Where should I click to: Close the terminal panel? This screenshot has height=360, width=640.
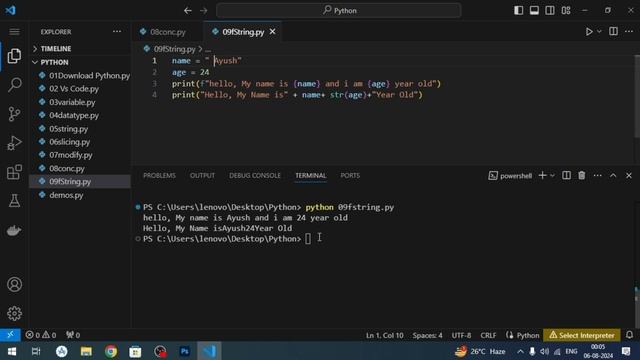click(x=629, y=175)
